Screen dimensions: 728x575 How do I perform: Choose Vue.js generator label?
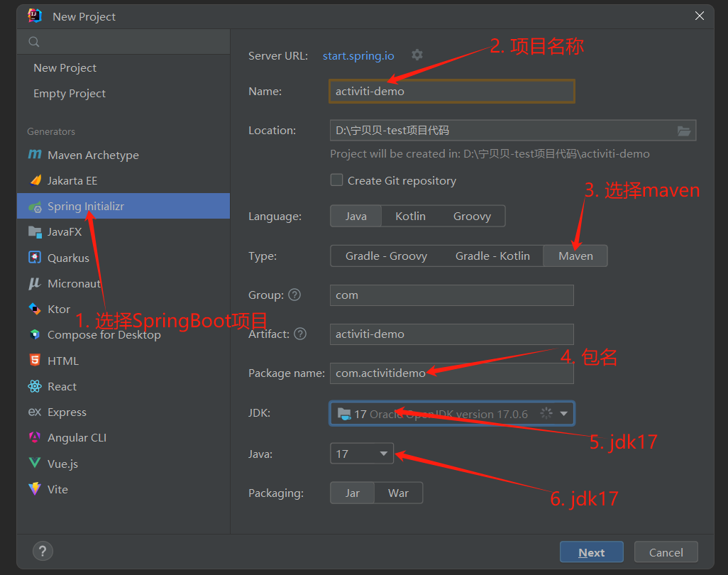pyautogui.click(x=62, y=464)
